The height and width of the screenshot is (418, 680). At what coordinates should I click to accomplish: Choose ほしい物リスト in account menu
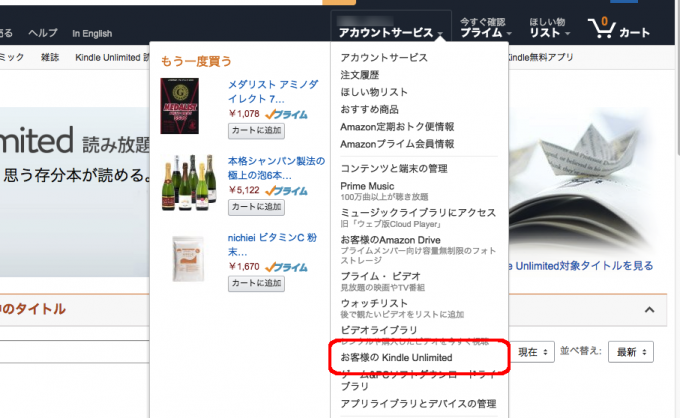tap(374, 92)
